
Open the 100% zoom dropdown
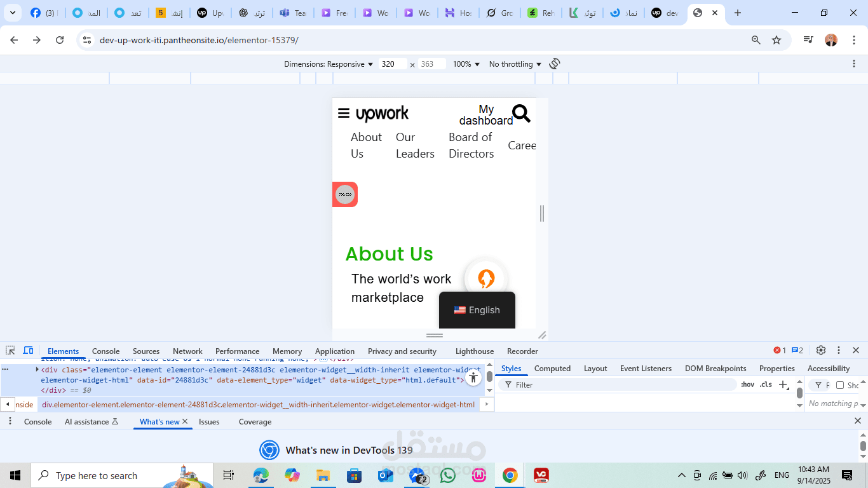466,64
